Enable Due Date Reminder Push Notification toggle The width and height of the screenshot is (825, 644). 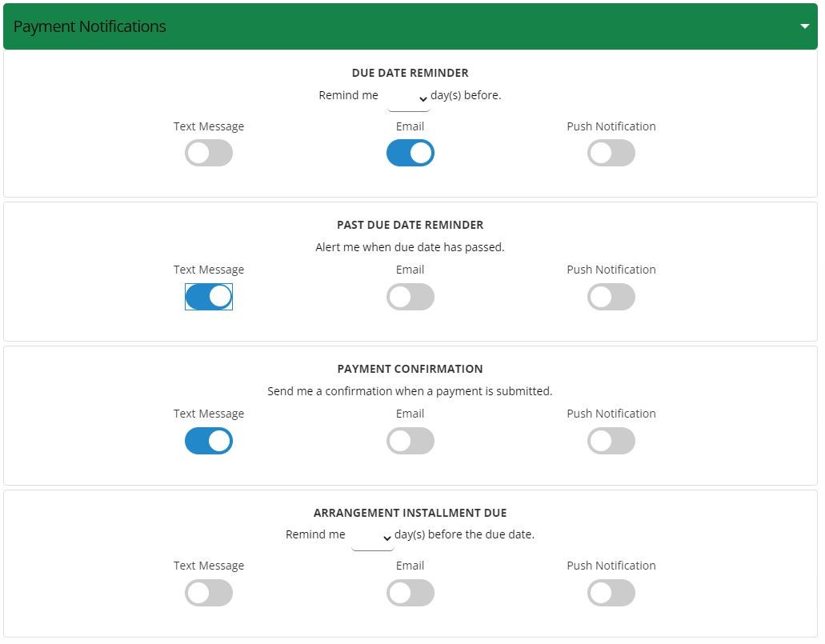tap(611, 153)
